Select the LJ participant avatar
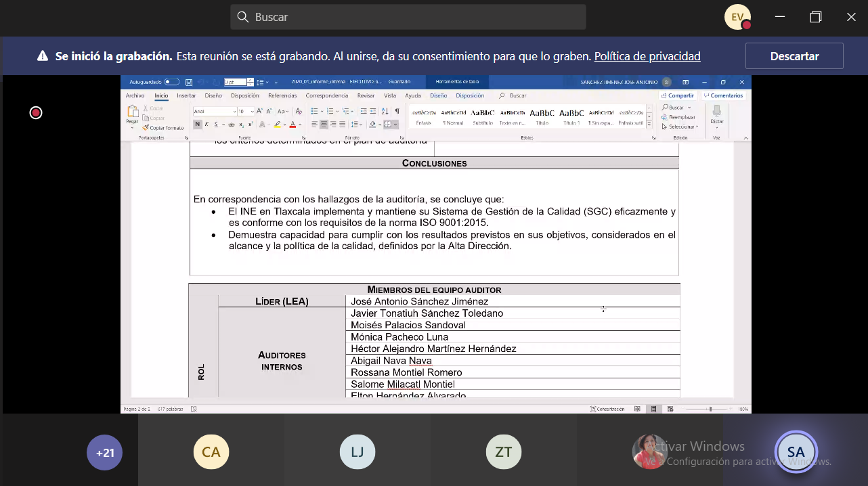868x486 pixels. (357, 452)
